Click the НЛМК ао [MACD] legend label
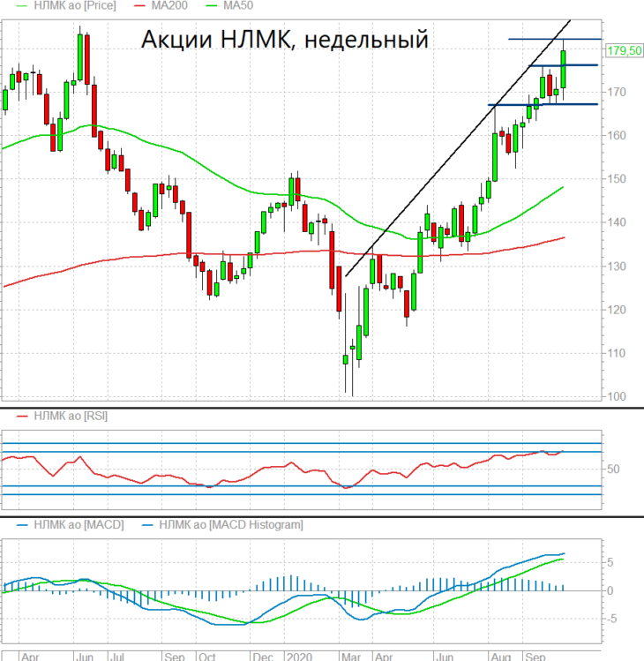Screen dimensions: 644x661 click(x=79, y=525)
